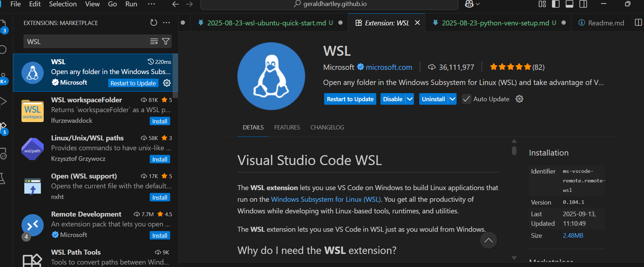This screenshot has width=644, height=267.
Task: Open the Copilot chat icon in title bar
Action: [x=469, y=4]
